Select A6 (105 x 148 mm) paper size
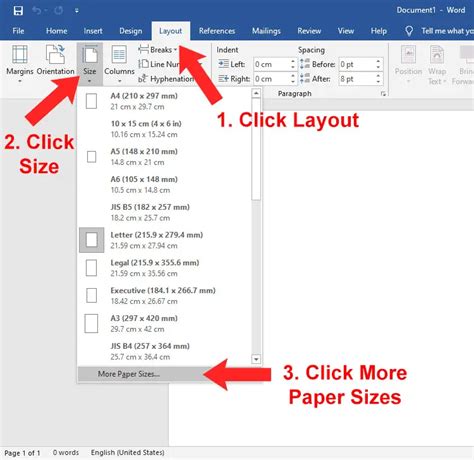474x460 pixels. coord(165,184)
